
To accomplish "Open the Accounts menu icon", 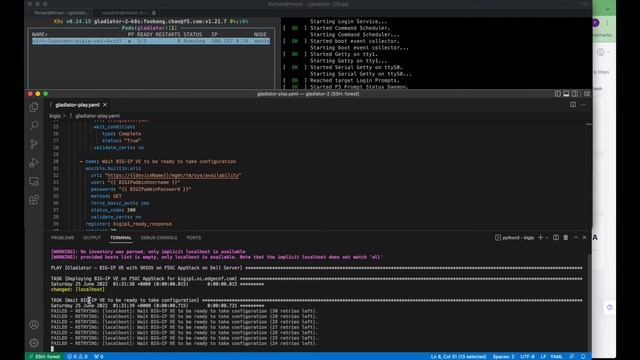I will click(34, 324).
